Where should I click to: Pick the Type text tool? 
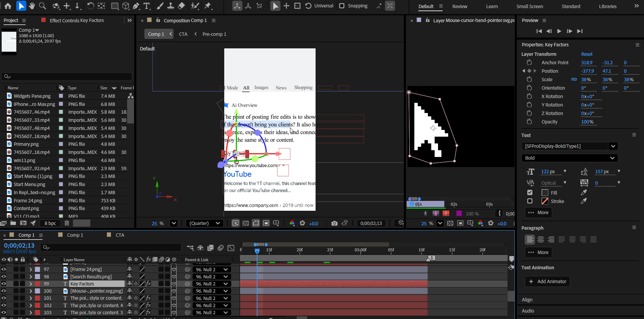(146, 6)
